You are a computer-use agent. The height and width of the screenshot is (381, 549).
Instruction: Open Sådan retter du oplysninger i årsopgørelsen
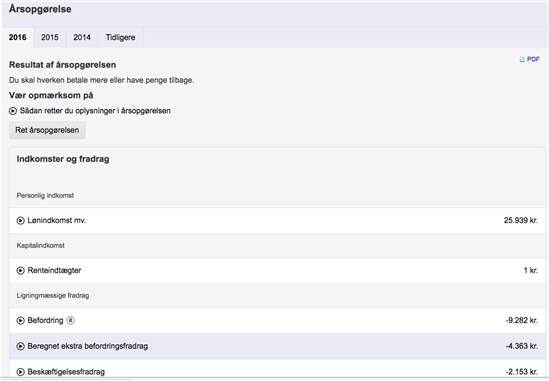click(95, 111)
